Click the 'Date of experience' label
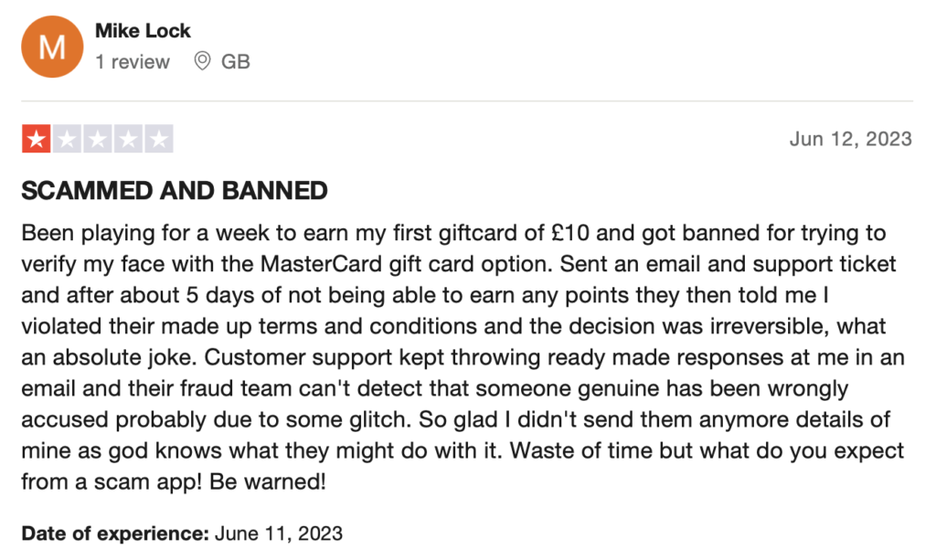The image size is (936, 560). (x=115, y=533)
